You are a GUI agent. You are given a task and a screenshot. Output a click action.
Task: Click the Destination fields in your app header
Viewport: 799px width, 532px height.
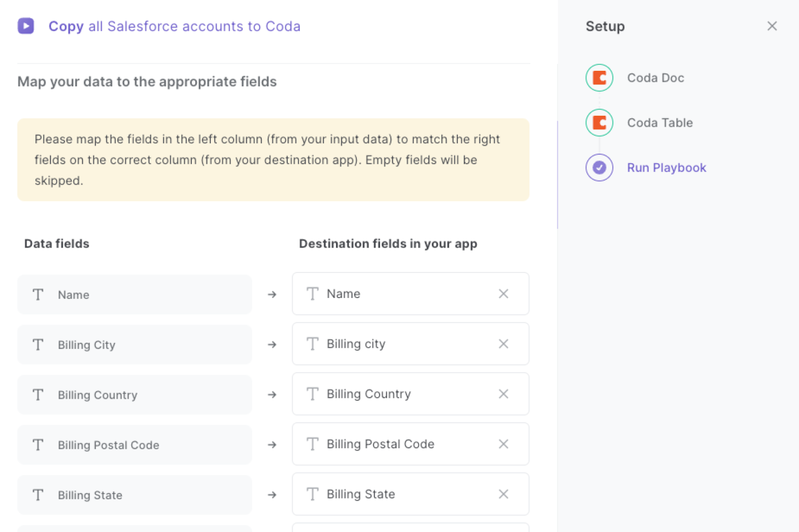[x=388, y=244]
